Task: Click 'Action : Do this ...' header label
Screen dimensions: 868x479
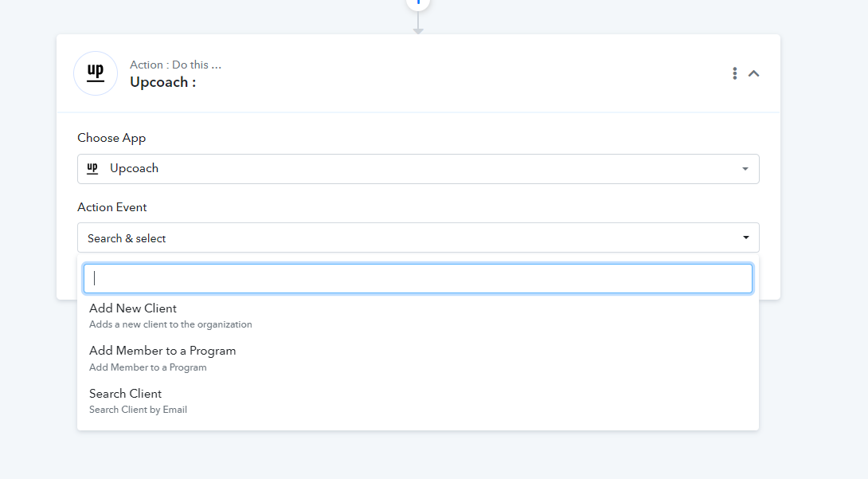Action: [x=175, y=65]
